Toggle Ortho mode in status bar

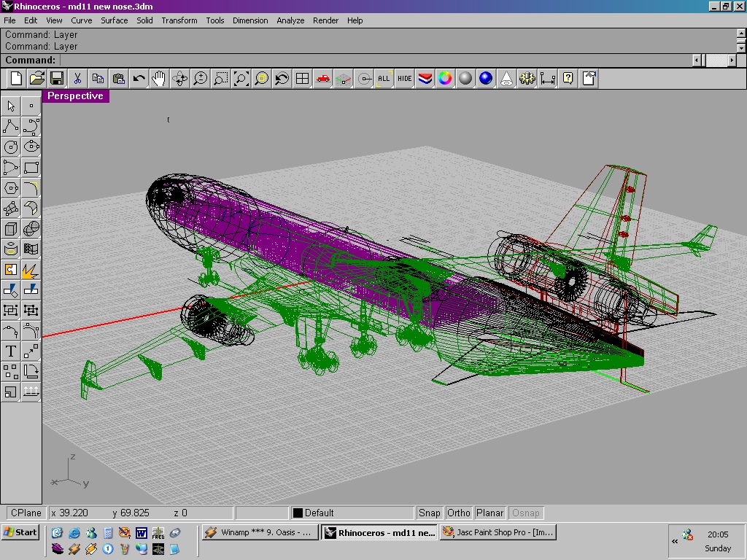(459, 513)
